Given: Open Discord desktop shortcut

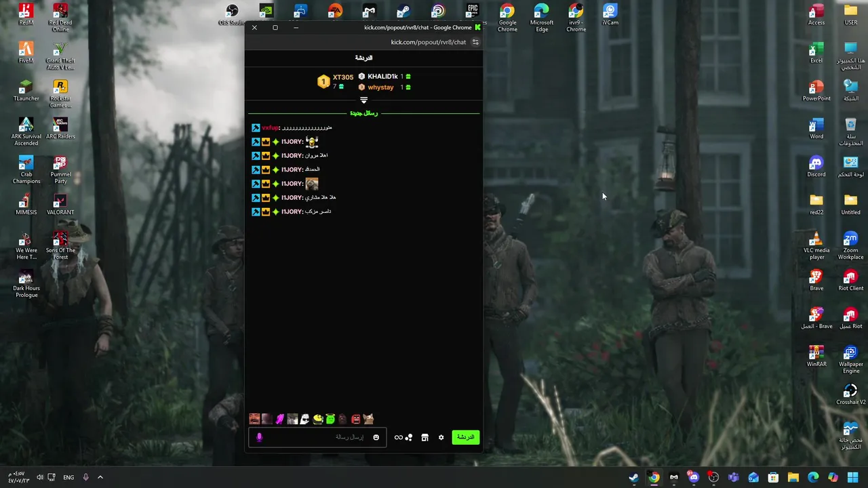Looking at the screenshot, I should coord(816,167).
